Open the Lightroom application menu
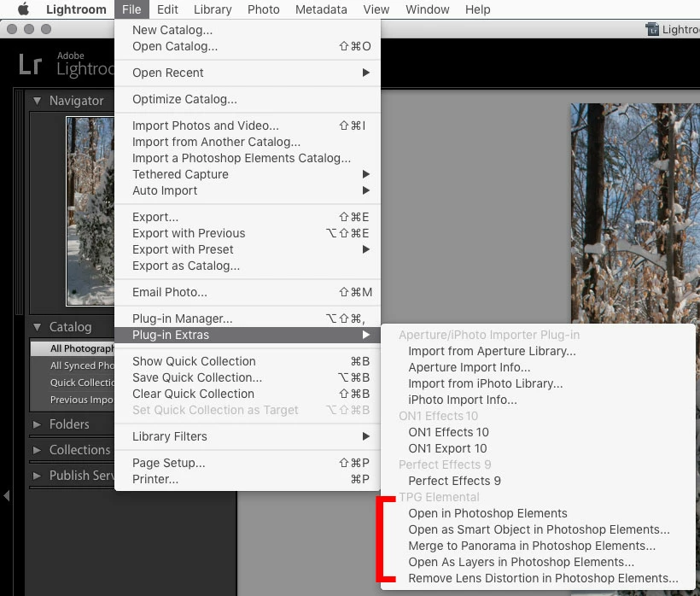The image size is (700, 596). coord(76,9)
